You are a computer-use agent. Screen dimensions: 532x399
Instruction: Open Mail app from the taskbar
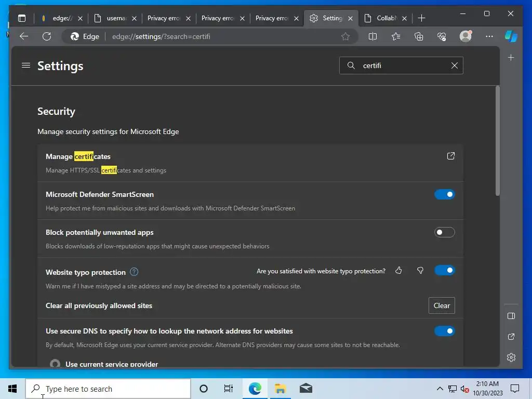tap(305, 389)
